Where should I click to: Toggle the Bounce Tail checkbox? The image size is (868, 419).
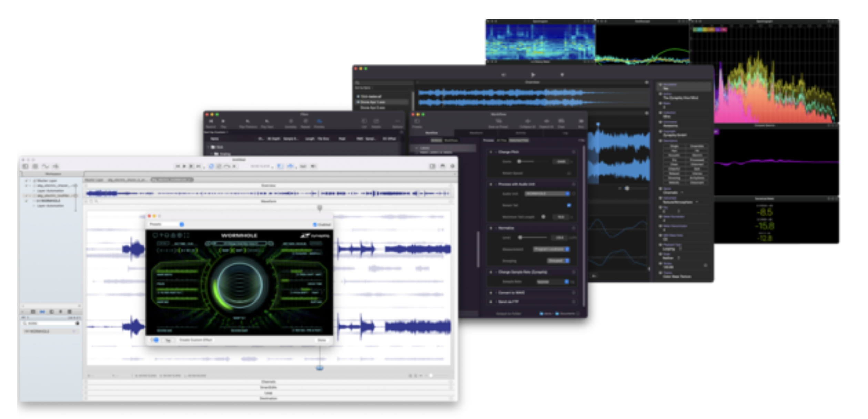pos(568,205)
